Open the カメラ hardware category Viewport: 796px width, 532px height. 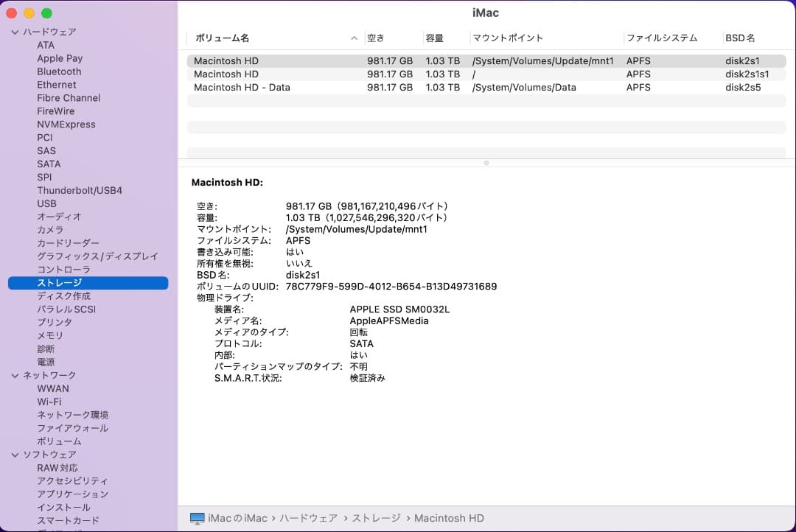[x=49, y=230]
